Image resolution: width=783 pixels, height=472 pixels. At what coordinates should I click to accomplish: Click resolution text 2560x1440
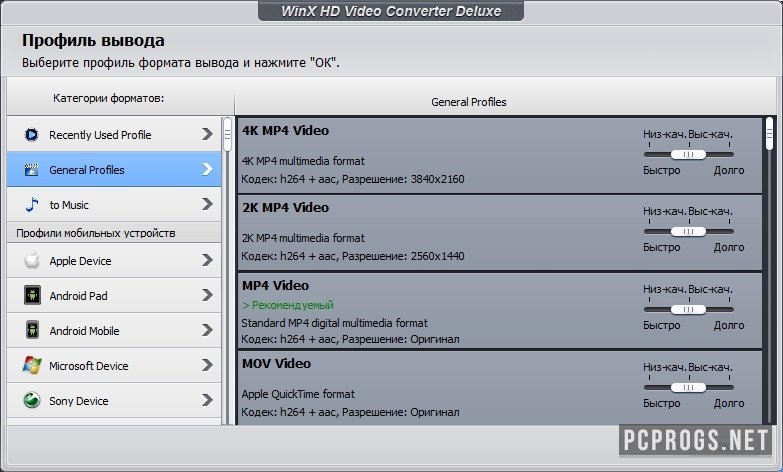point(437,256)
